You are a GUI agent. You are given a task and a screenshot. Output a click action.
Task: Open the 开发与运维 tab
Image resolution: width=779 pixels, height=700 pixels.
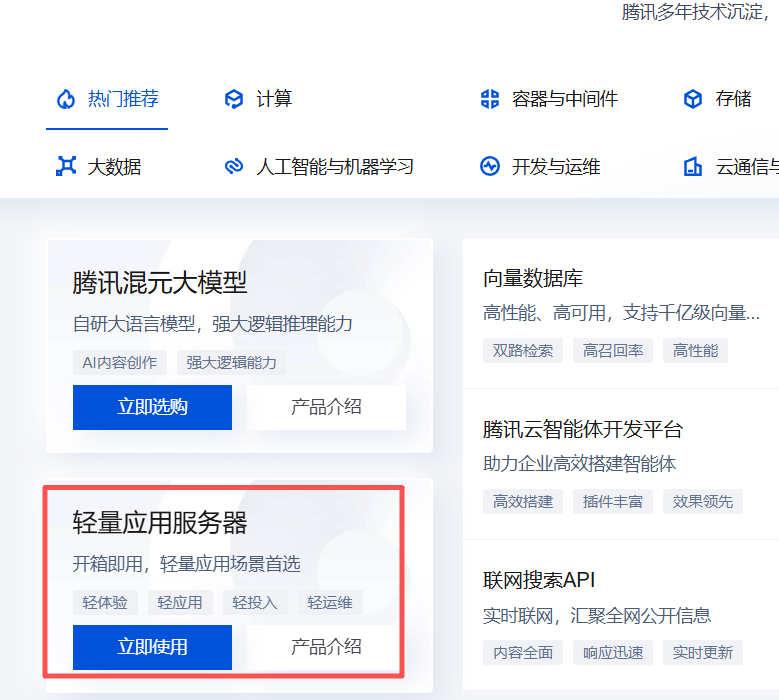(x=540, y=166)
